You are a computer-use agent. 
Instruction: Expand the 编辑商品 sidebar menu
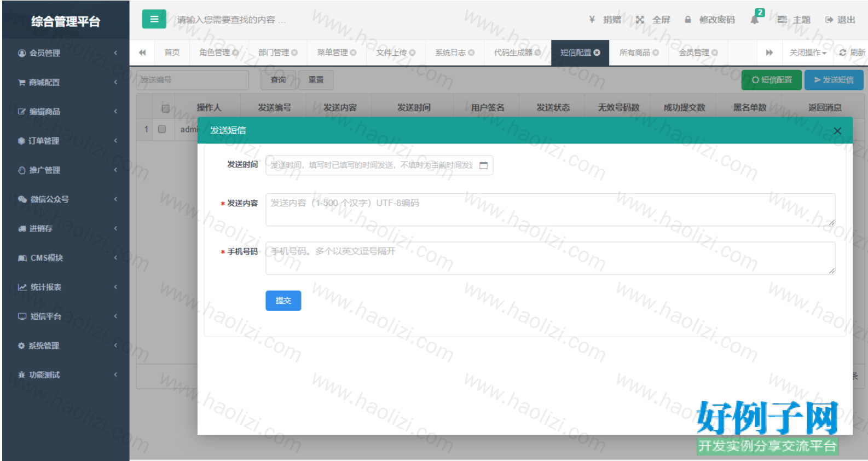(x=66, y=112)
